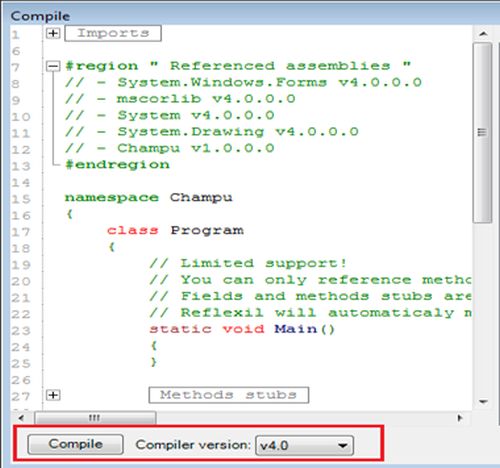Click the '#region Referenced assemblies' directive text
500x468 pixels.
(x=238, y=66)
